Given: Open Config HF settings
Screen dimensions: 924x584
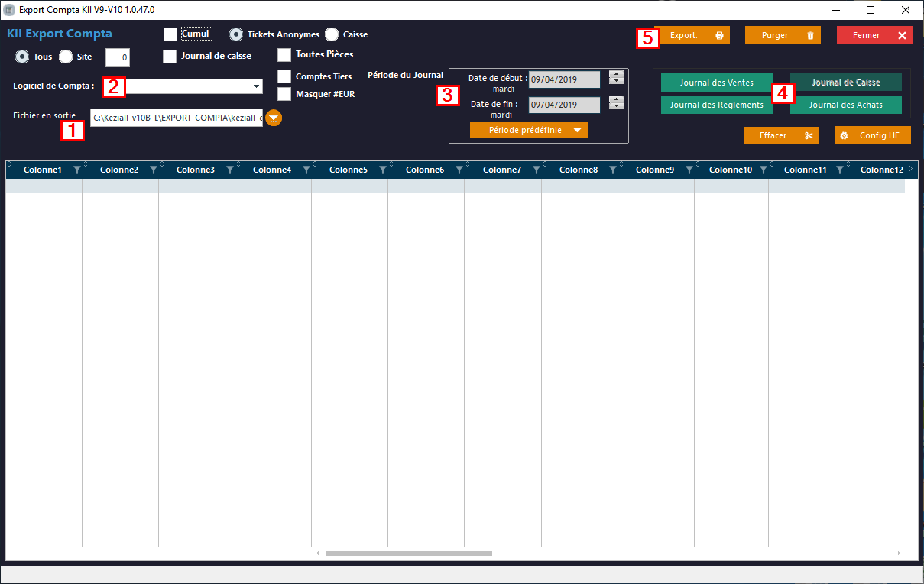Looking at the screenshot, I should 873,135.
